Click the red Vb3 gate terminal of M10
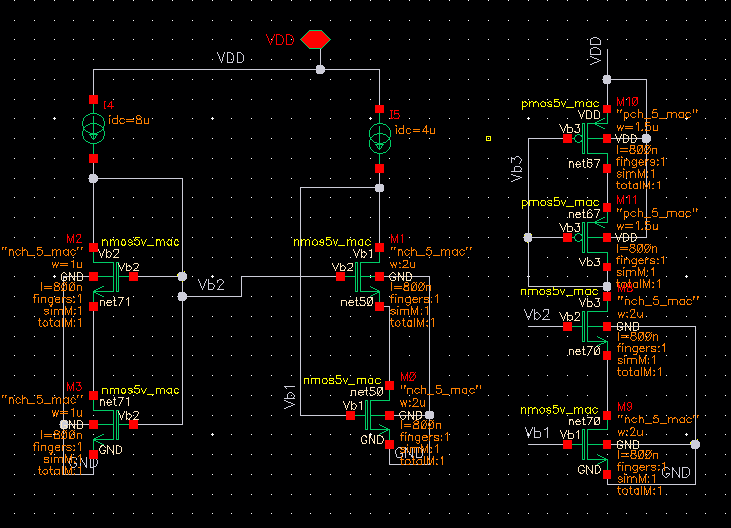 pos(567,138)
